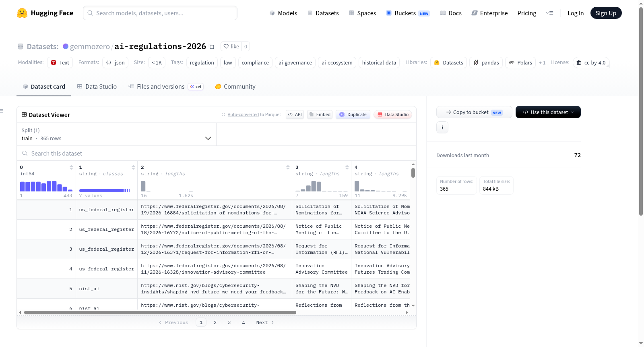Screen dimensions: 644x347
Task: Open the Docs nav item
Action: (450, 13)
